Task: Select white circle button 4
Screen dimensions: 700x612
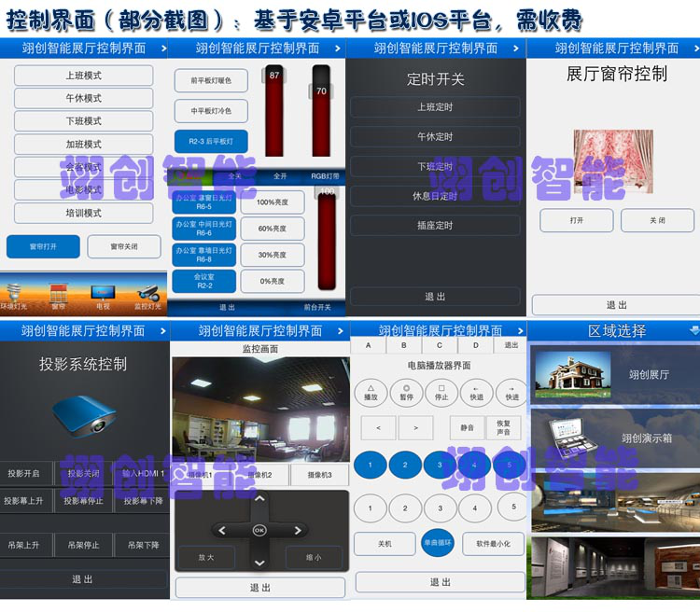Action: 475,508
